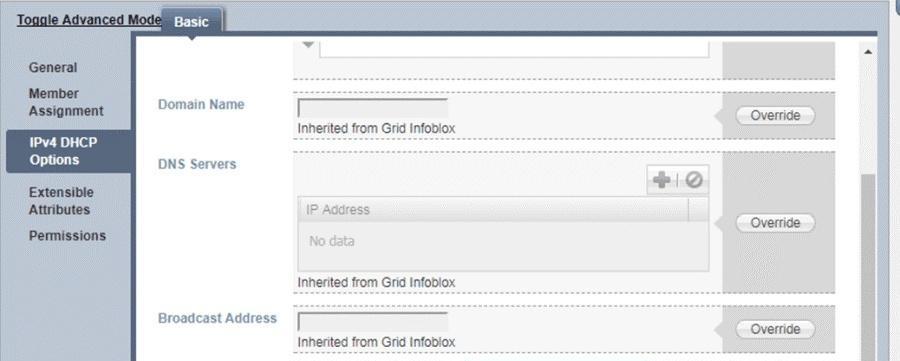
Task: Click the circle-slash delete icon in DNS Servers
Action: 693,180
